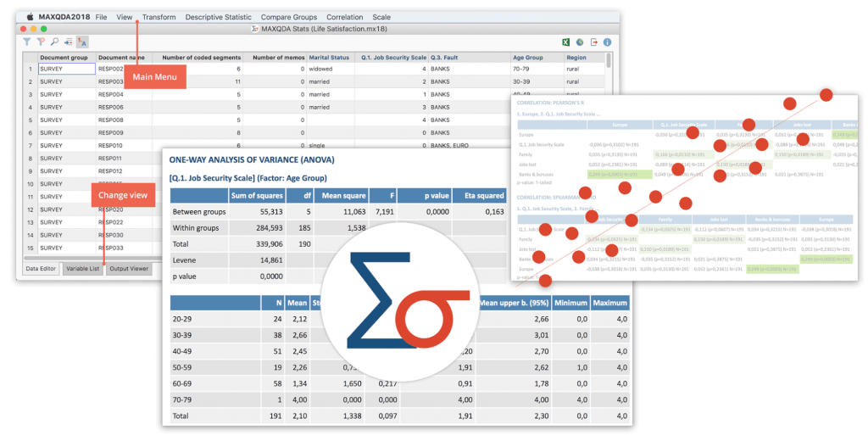Select the SURVEY cell in row 1
This screenshot has width=868, height=441.
66,70
